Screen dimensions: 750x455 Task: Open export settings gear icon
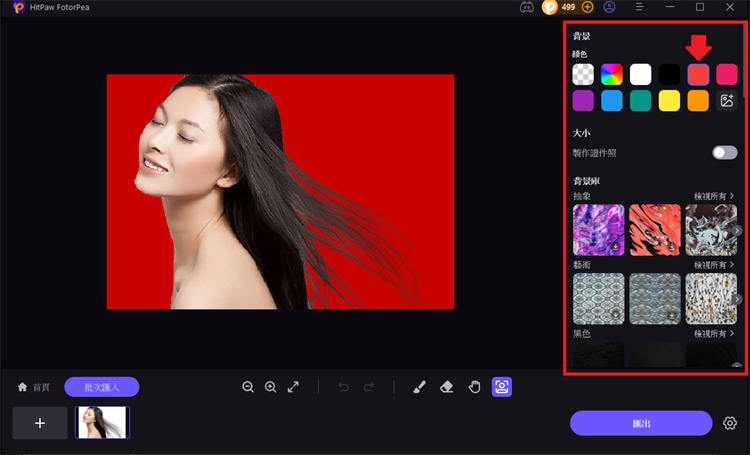(x=729, y=423)
